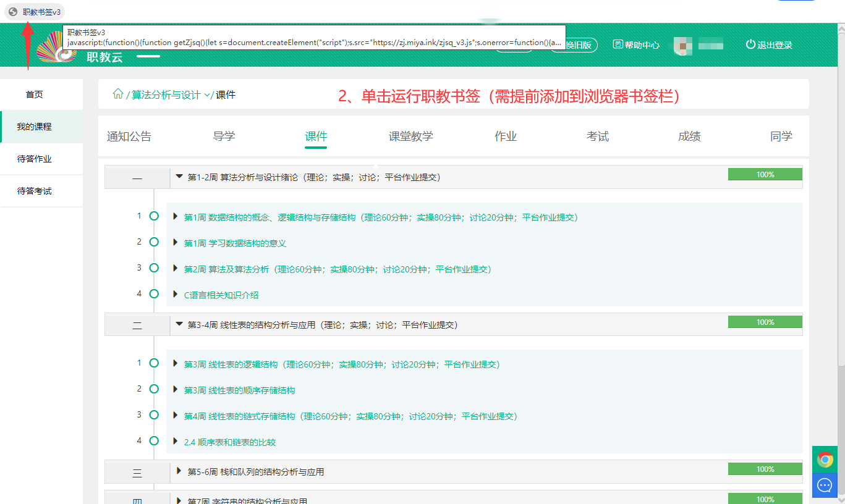Open 帮助中心 help center

pyautogui.click(x=636, y=45)
